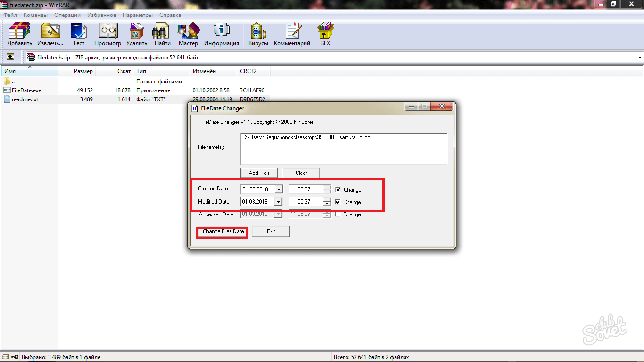Run the Тест archive test icon
Screen dimensions: 644x362
[78, 34]
